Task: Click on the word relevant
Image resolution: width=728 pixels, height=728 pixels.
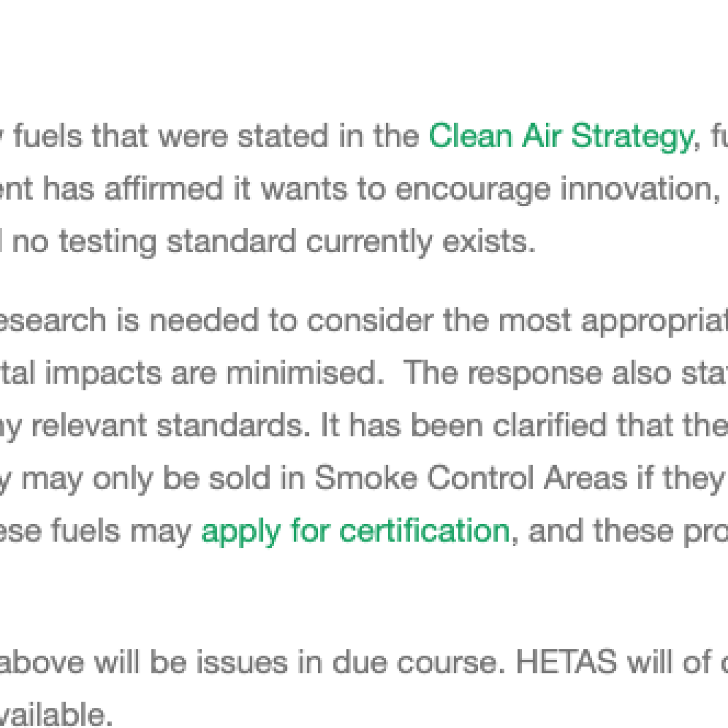Action: click(89, 426)
